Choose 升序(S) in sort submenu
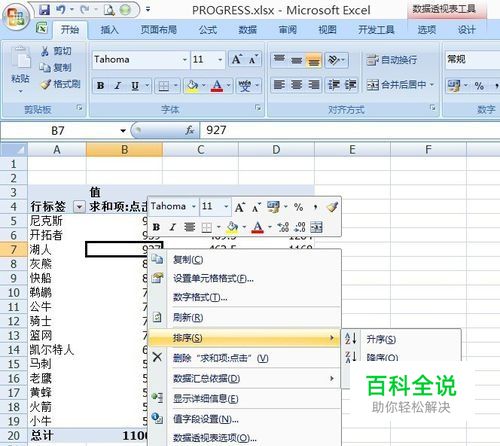 pyautogui.click(x=401, y=339)
